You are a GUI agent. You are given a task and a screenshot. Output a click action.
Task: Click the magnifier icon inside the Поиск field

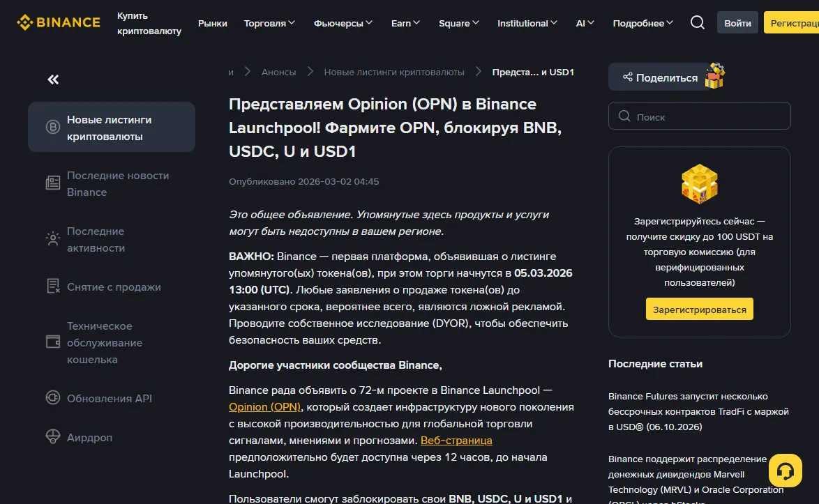(x=624, y=116)
